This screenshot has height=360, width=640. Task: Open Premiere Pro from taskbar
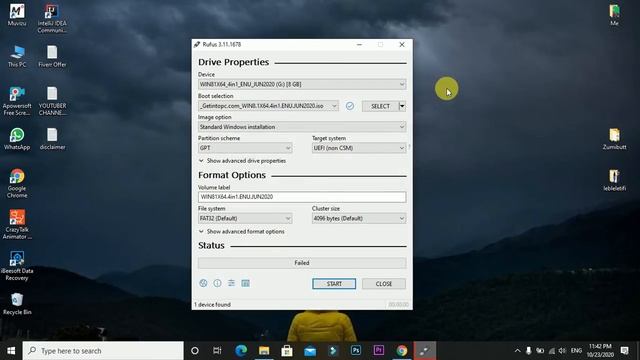coord(378,351)
